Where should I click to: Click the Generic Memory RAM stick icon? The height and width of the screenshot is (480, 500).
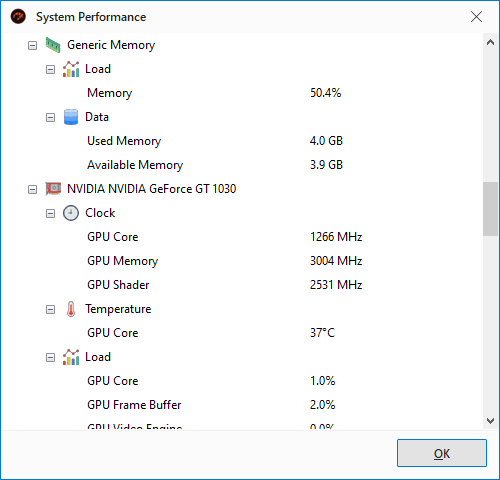point(53,45)
